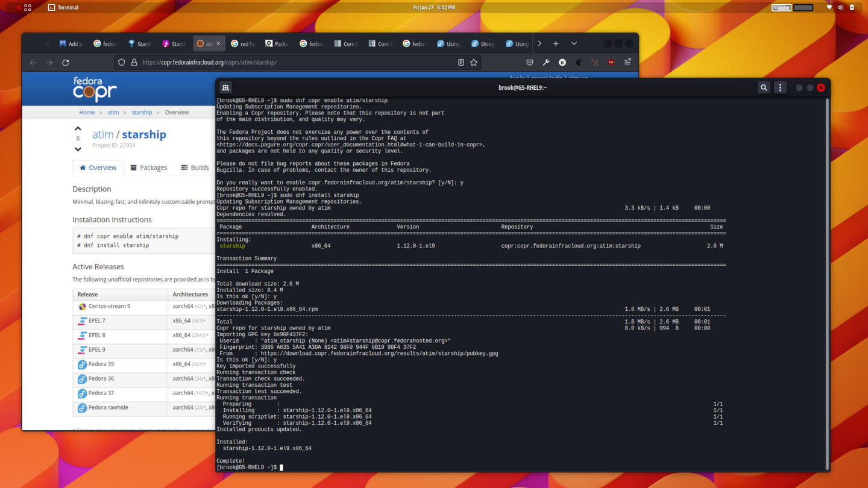Image resolution: width=868 pixels, height=488 pixels.
Task: Switch to the second workspace indicator
Action: pos(804,7)
